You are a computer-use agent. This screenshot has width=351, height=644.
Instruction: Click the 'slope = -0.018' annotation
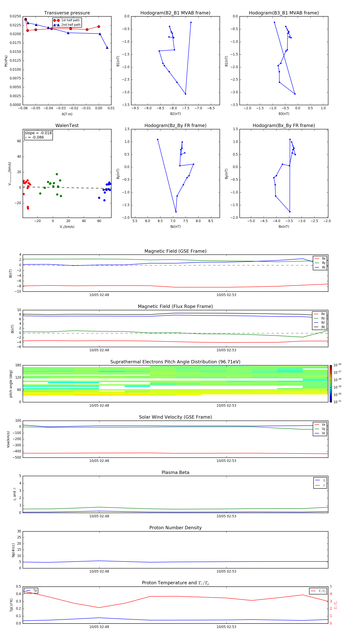[38, 133]
